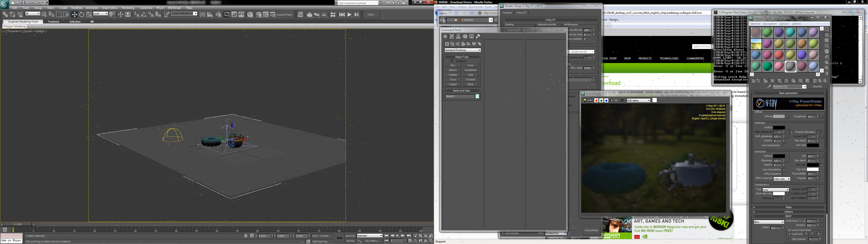Open RGB Alpha channel dropdown in ActiveShade
Viewport: 868px width, 244px height.
coord(639,101)
